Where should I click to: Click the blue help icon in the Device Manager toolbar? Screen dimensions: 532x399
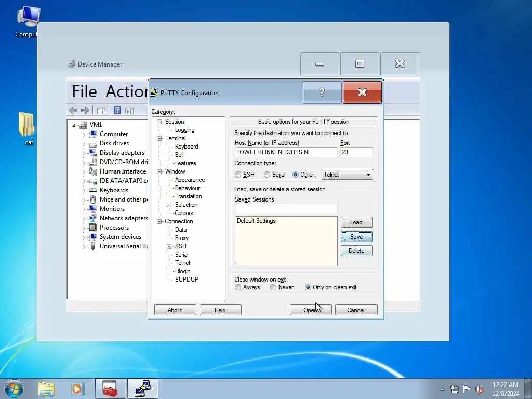click(117, 110)
